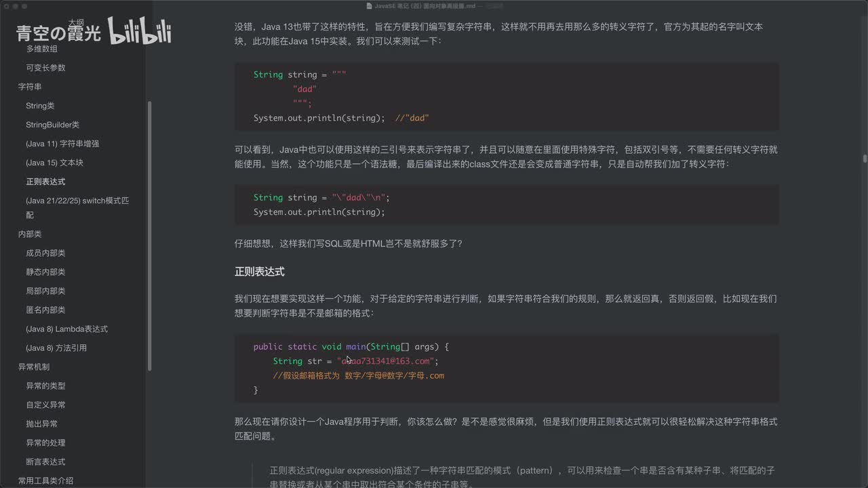Open 常用工具类介绍 section in outline
The image size is (868, 488).
[45, 481]
